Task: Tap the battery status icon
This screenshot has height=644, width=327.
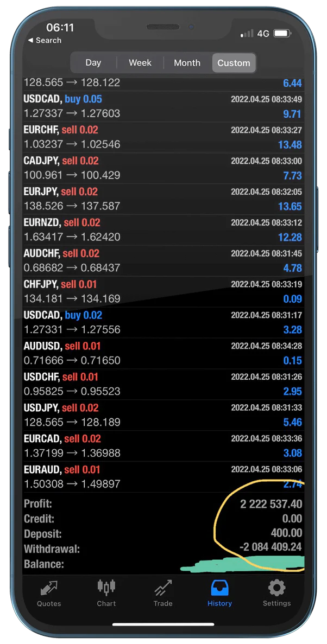Action: point(282,34)
